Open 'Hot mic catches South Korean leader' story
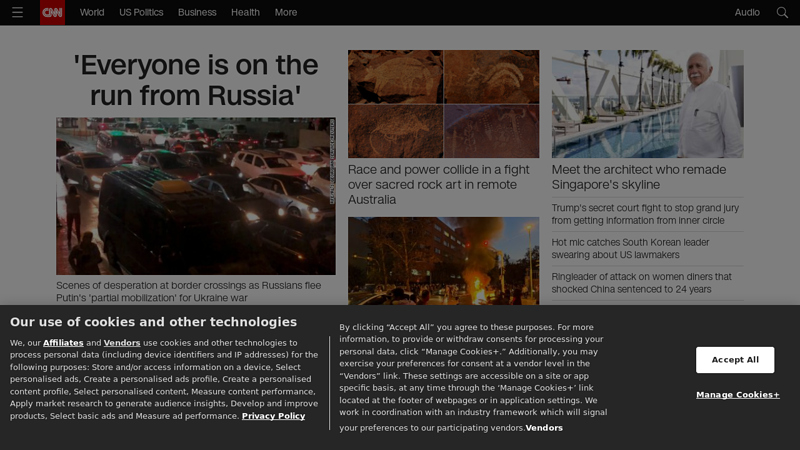This screenshot has height=450, width=800. [630, 248]
